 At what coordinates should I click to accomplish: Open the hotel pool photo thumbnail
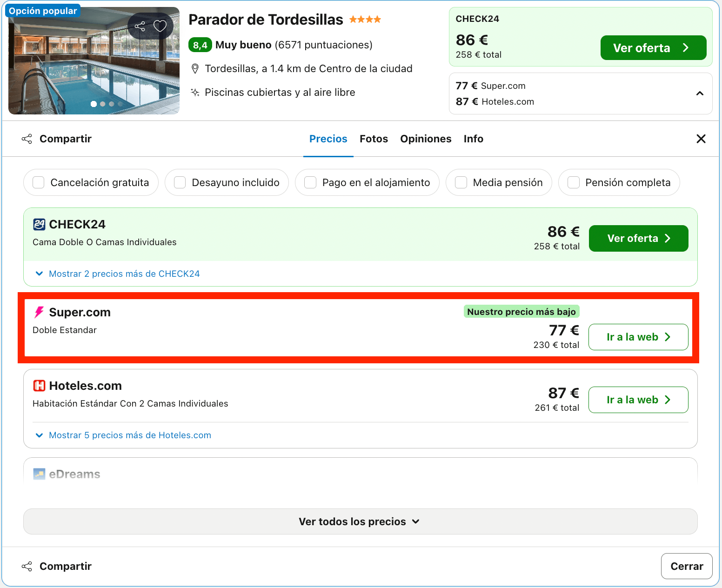tap(94, 60)
